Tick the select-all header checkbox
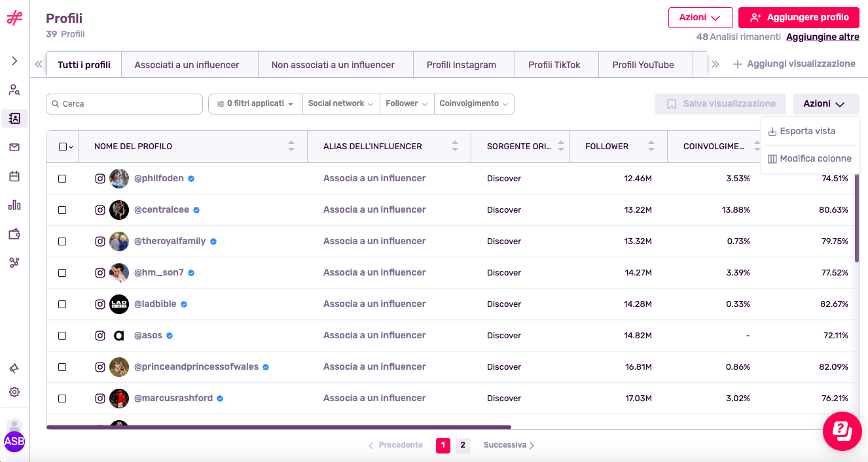Viewport: 868px width, 462px height. tap(63, 147)
